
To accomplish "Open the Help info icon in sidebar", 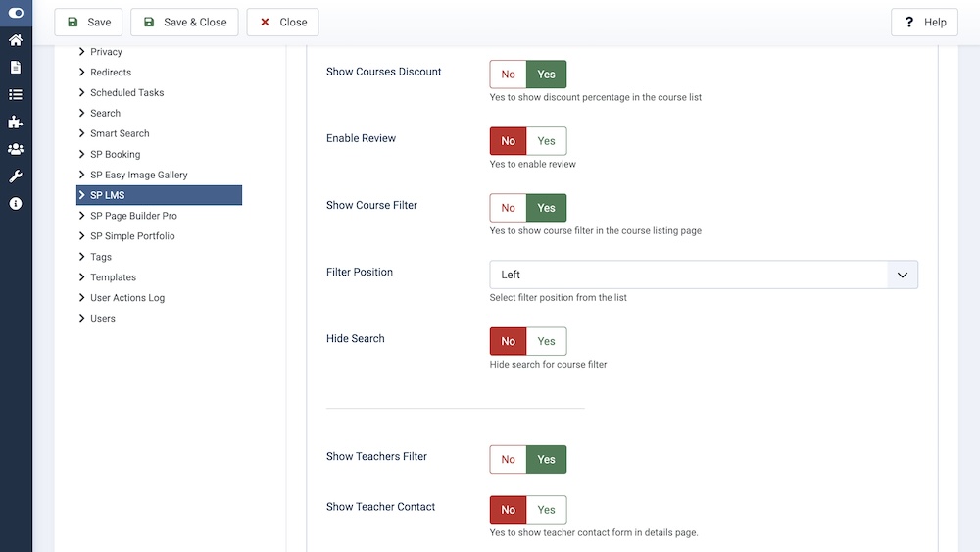I will (x=16, y=204).
